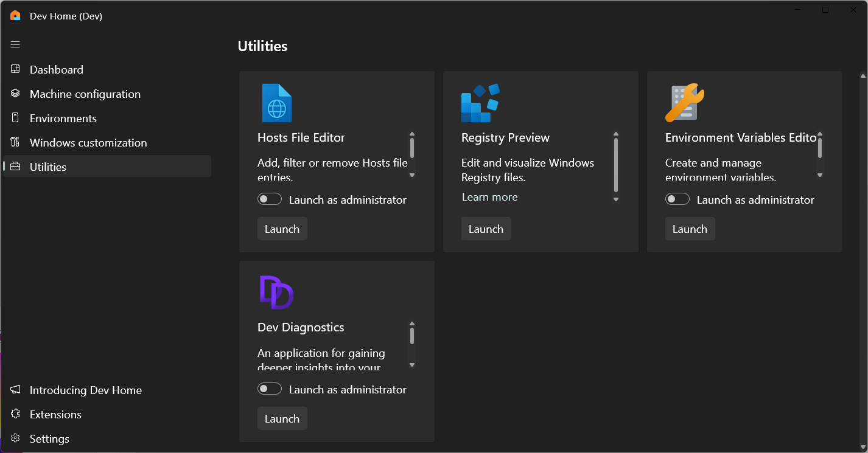Open the Environments page
Image resolution: width=868 pixels, height=453 pixels.
tap(107, 118)
